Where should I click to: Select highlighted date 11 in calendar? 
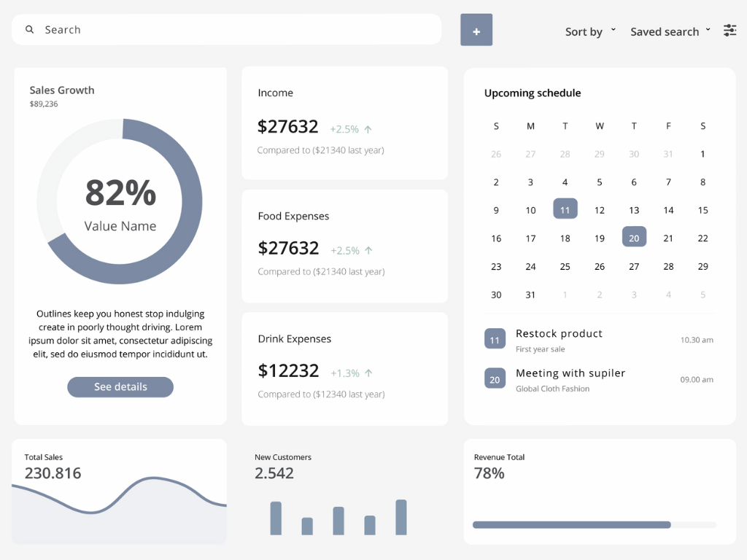pos(565,210)
